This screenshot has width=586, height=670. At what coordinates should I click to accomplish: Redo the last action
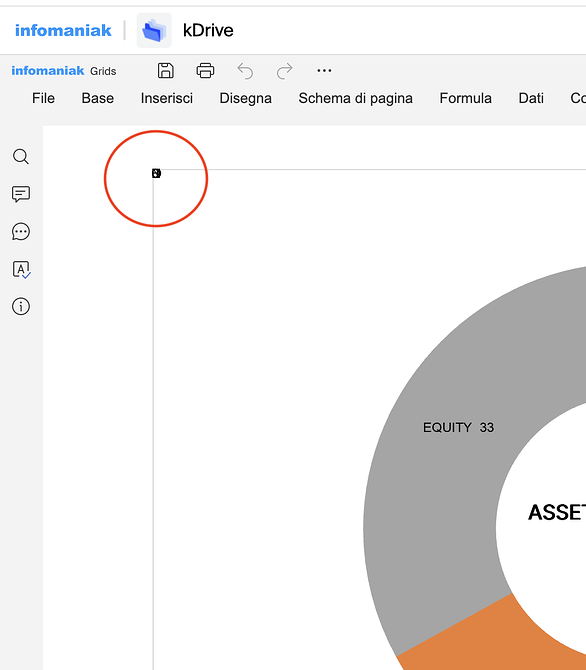coord(284,71)
